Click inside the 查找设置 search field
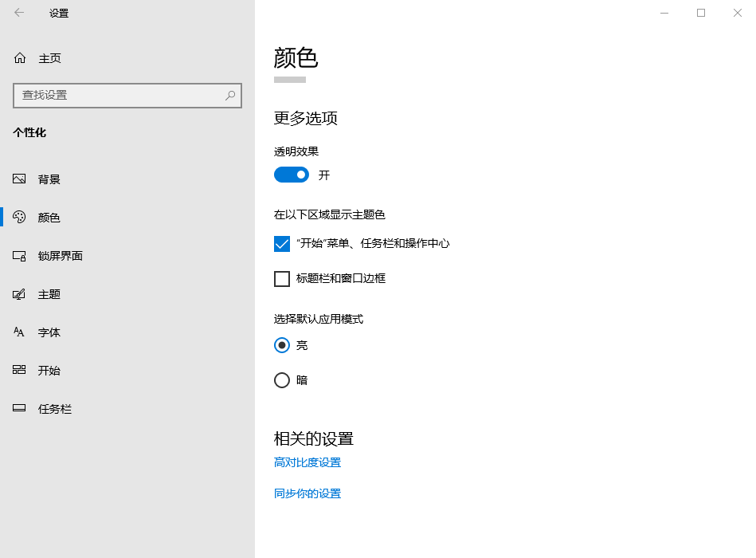This screenshot has width=756, height=558. (x=119, y=95)
